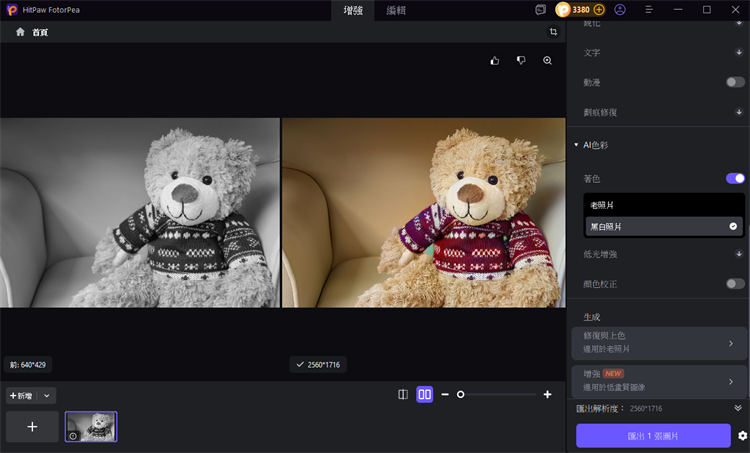
Task: Click the home icon
Action: click(20, 32)
